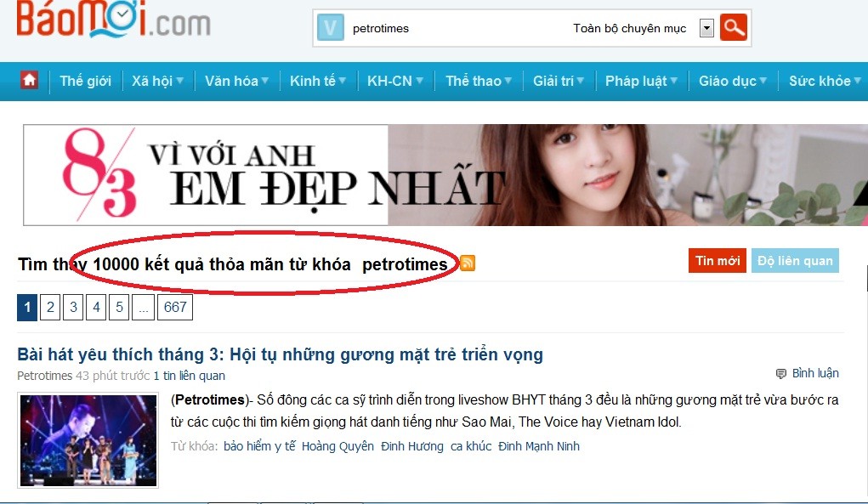Image resolution: width=868 pixels, height=504 pixels.
Task: Sort results by Độ liên quan
Action: [x=795, y=261]
